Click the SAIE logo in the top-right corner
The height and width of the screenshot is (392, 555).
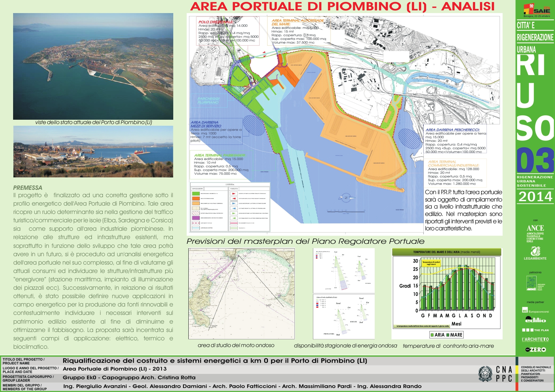pos(537,10)
